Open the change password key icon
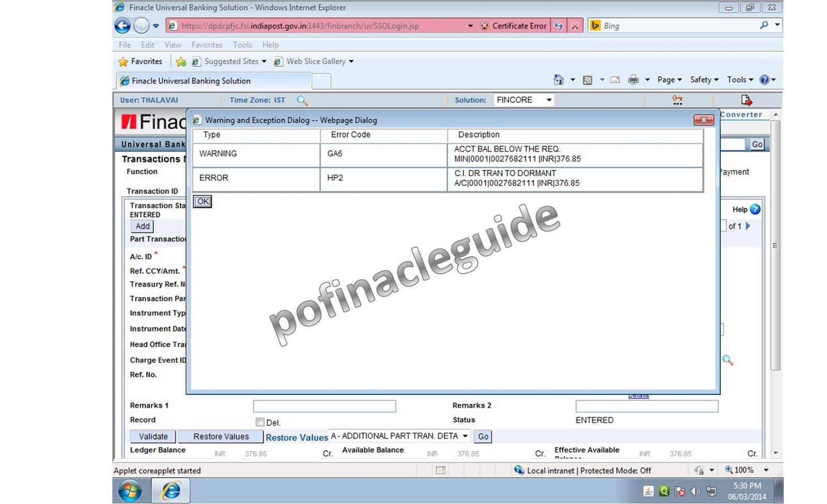827x504 pixels. [x=677, y=100]
